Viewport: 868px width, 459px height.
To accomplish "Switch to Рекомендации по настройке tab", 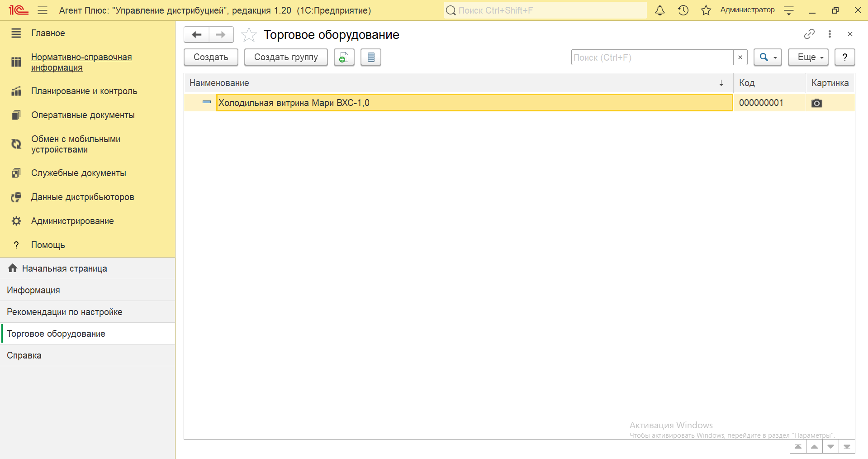I will point(65,312).
